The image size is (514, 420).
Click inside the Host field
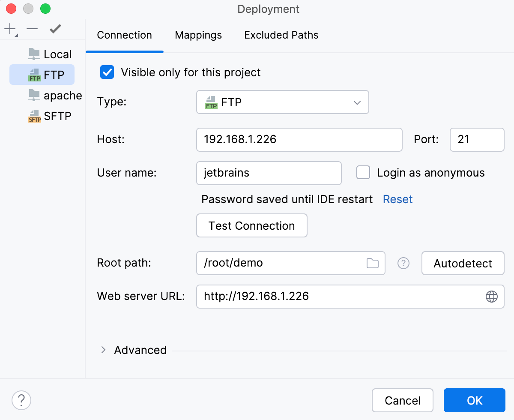pos(299,140)
